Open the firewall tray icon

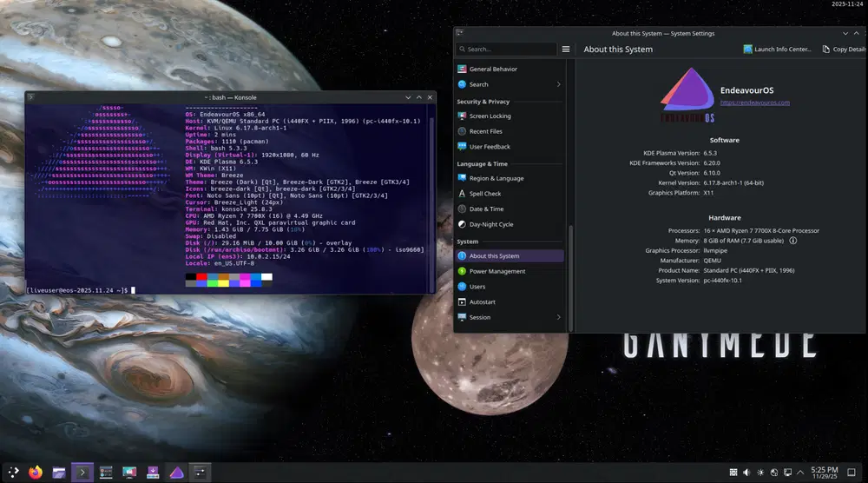(733, 473)
